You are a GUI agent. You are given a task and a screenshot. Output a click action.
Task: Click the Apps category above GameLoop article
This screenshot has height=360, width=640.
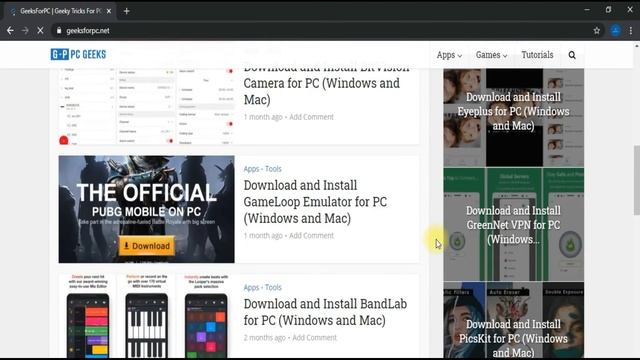pyautogui.click(x=251, y=169)
